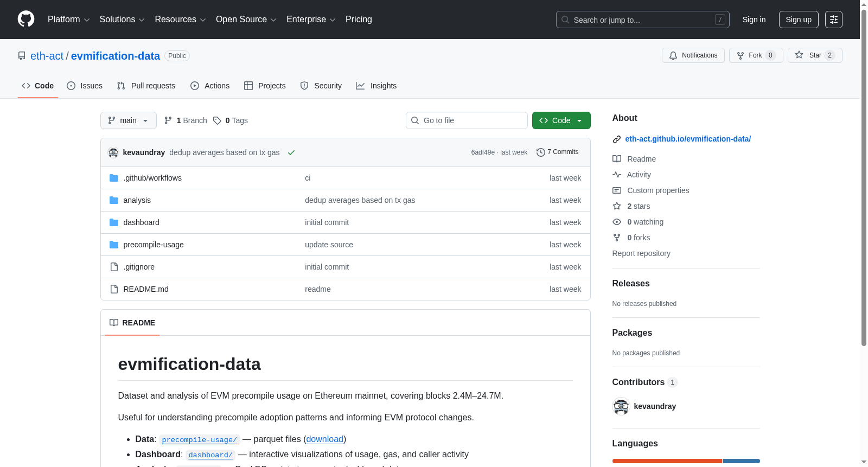Switch to the Issues tab

pyautogui.click(x=85, y=86)
